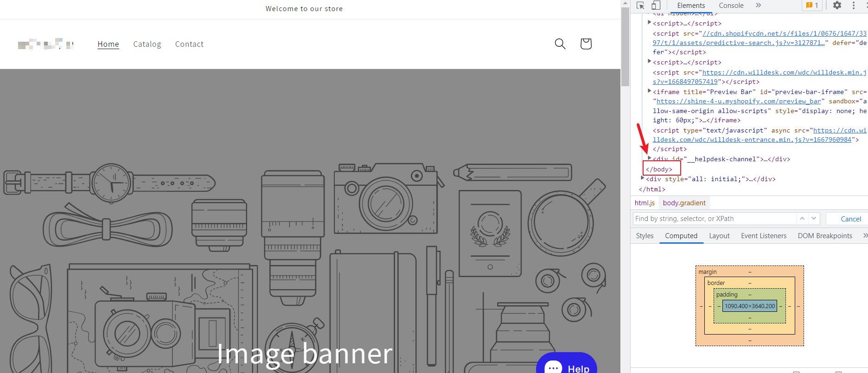The image size is (868, 373).
Task: Switch to the Elements panel tab
Action: pos(691,6)
